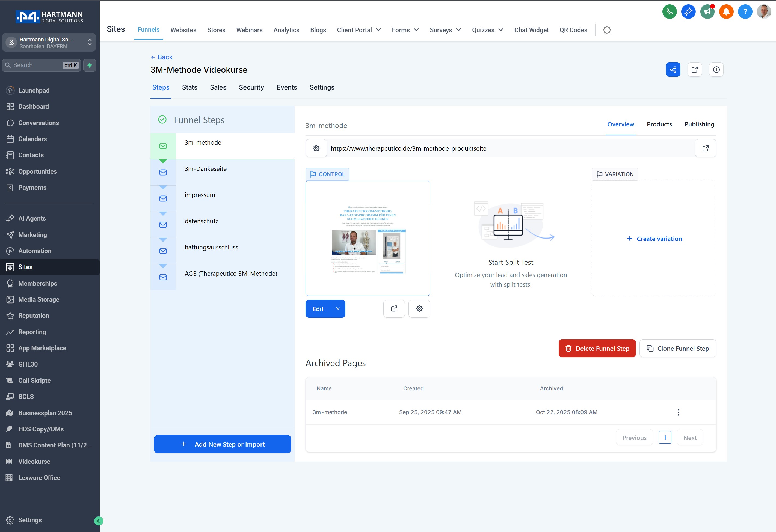Click the green phone dialer icon

click(669, 12)
